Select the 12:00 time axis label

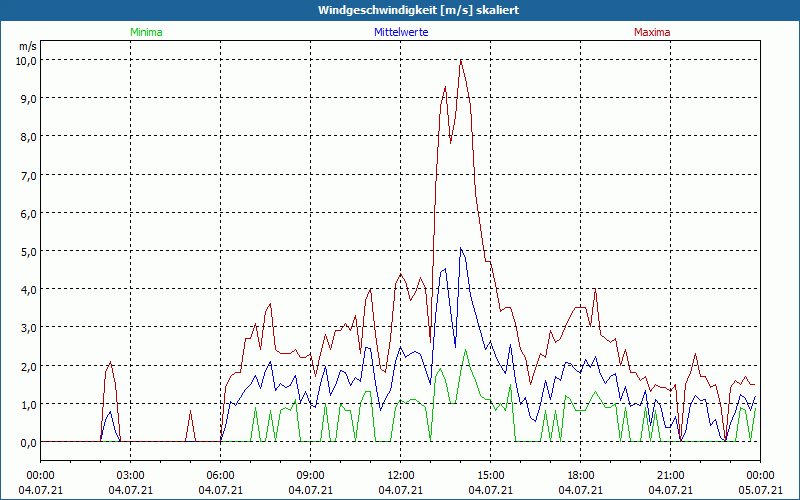401,475
